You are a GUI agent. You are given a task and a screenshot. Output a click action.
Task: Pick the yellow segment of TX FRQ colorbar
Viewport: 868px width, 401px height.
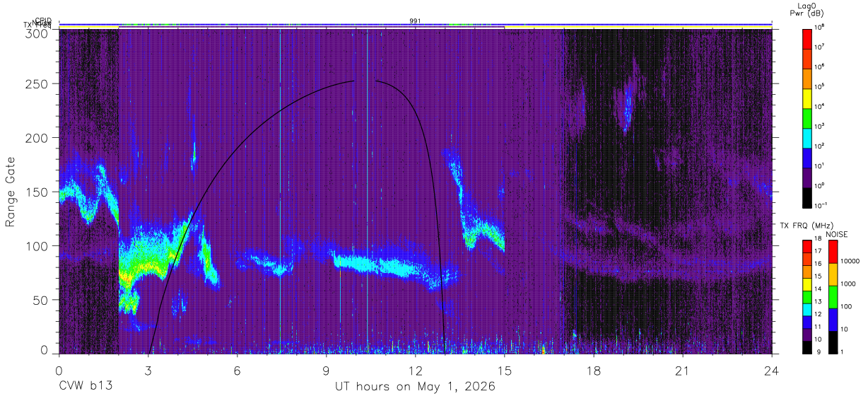[x=808, y=284]
